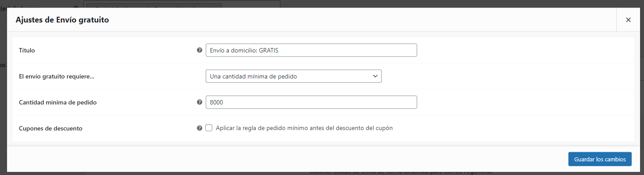Click the help icon next to Título
The image size is (644, 175).
(x=200, y=50)
